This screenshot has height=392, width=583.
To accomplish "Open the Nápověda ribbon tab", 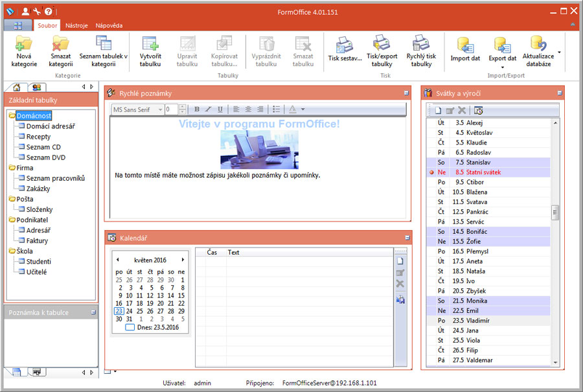I will (x=109, y=25).
